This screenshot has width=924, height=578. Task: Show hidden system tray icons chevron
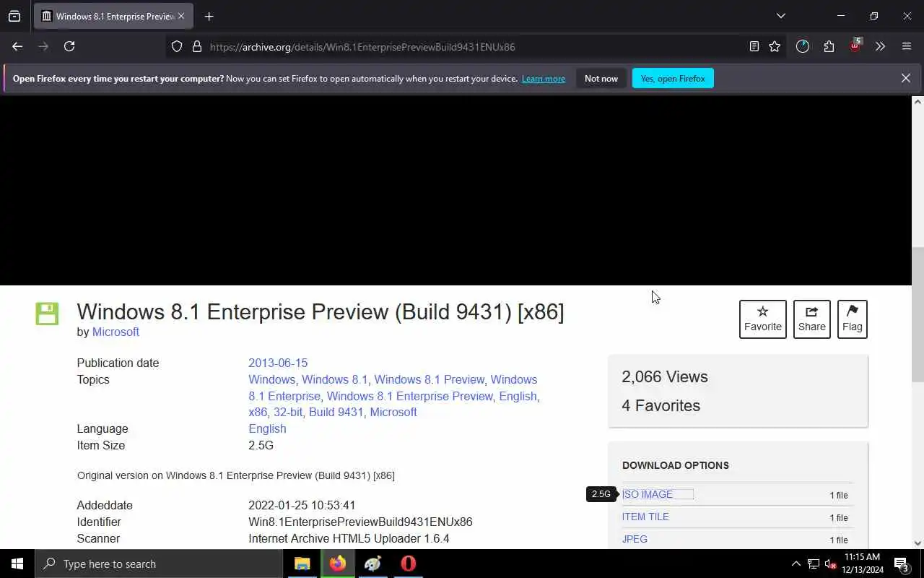(796, 564)
